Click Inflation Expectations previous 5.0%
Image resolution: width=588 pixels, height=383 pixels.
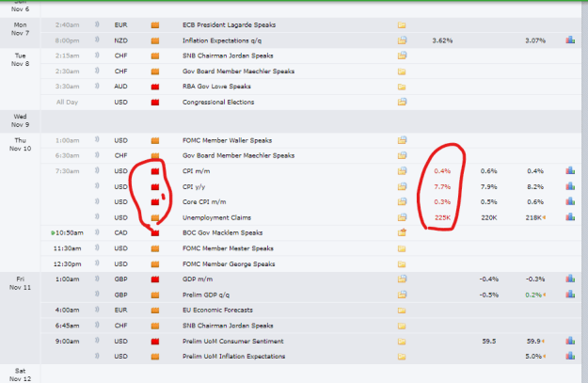click(533, 357)
